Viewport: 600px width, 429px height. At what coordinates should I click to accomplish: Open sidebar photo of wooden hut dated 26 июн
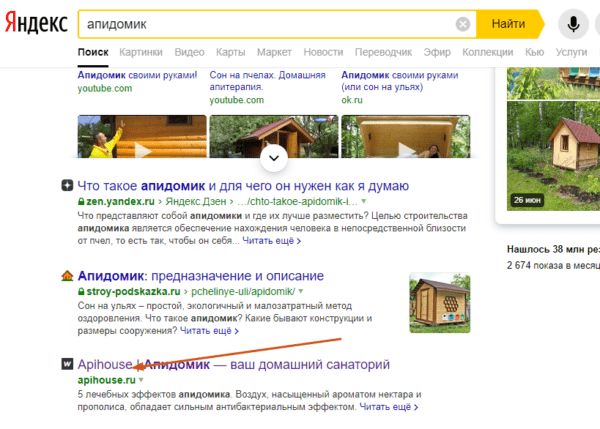(x=553, y=156)
